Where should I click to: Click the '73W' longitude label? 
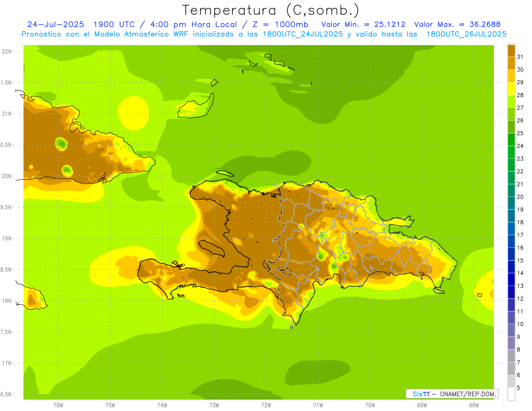tap(214, 405)
